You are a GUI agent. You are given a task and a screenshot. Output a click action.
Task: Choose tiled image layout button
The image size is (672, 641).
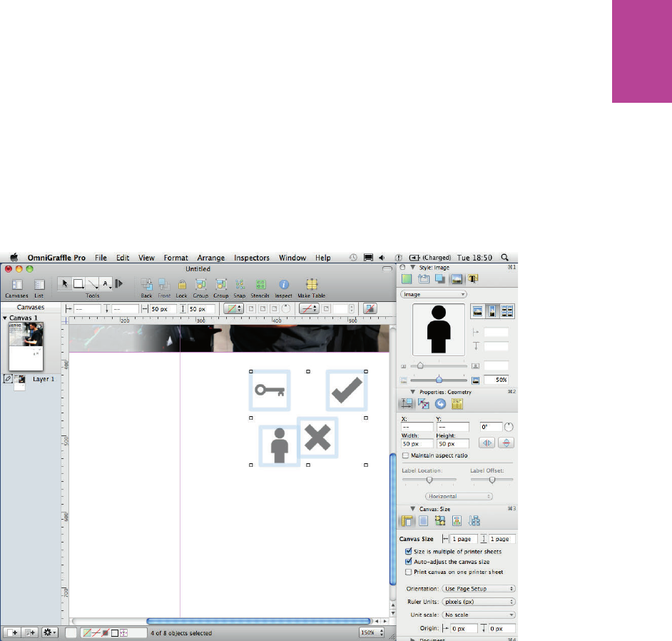coord(507,311)
